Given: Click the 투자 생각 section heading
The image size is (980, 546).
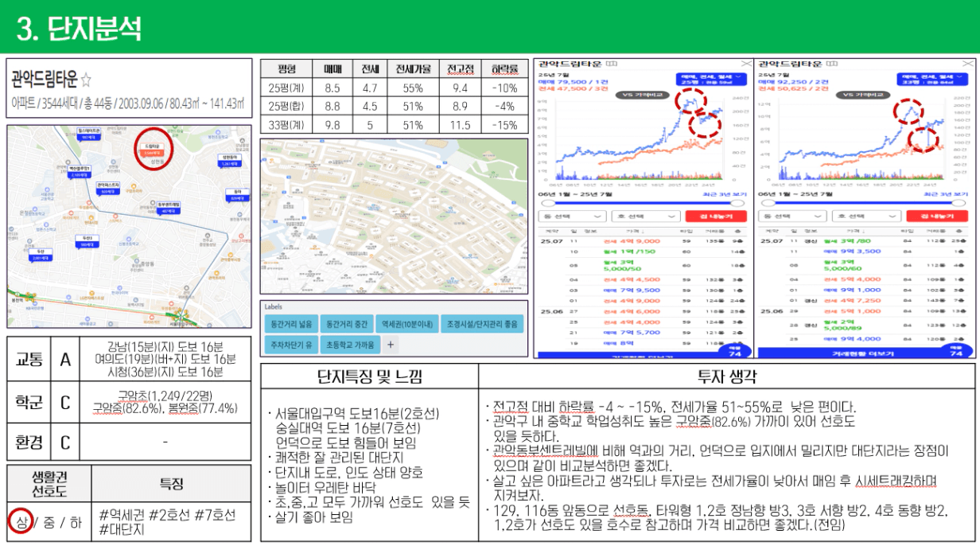Looking at the screenshot, I should (x=725, y=376).
